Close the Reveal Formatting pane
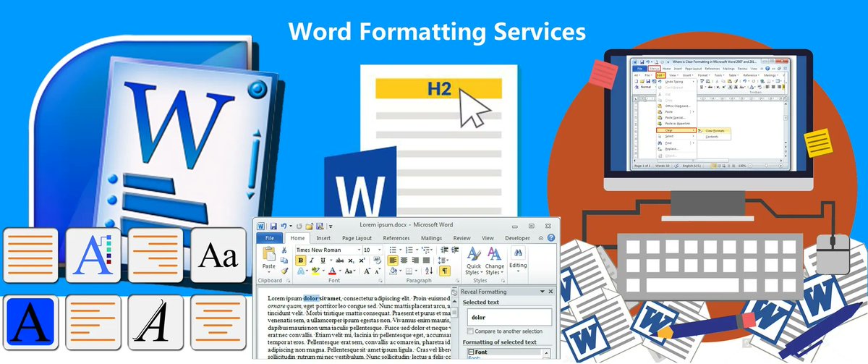This screenshot has height=364, width=868. (x=550, y=292)
